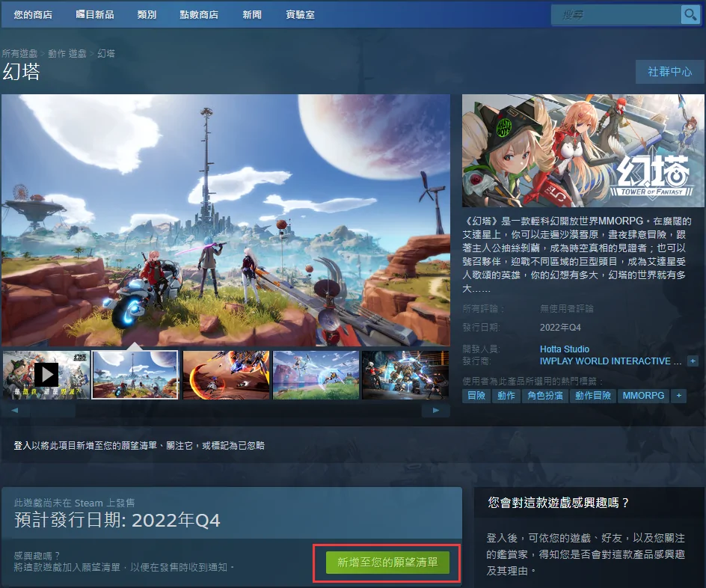This screenshot has height=588, width=706.
Task: Click the Tower of Fantasy header image
Action: pos(583,151)
